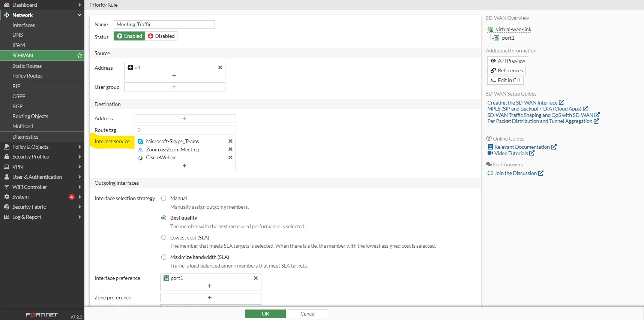The width and height of the screenshot is (644, 320).
Task: Set status to Disabled
Action: [x=161, y=36]
